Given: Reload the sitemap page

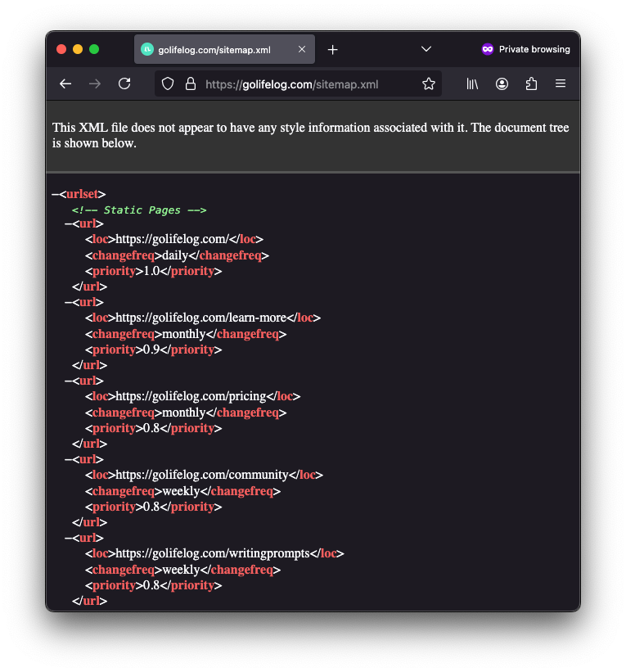Looking at the screenshot, I should [x=124, y=83].
